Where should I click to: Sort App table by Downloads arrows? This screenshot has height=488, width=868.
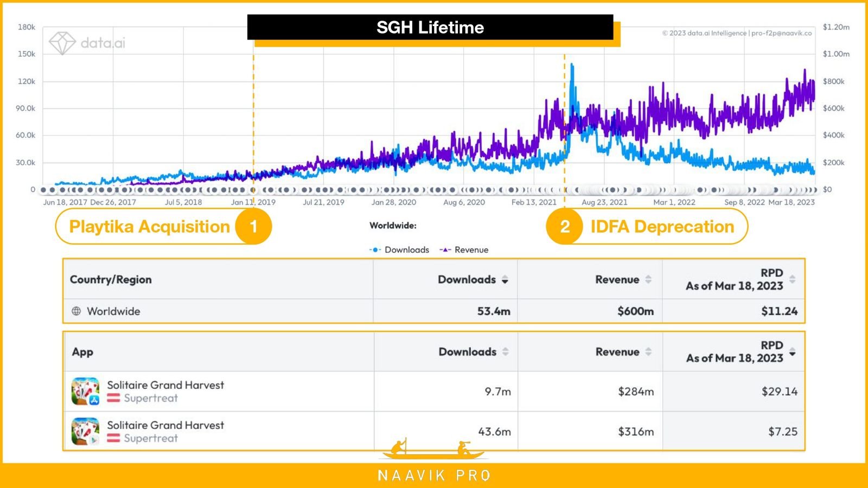click(x=506, y=352)
